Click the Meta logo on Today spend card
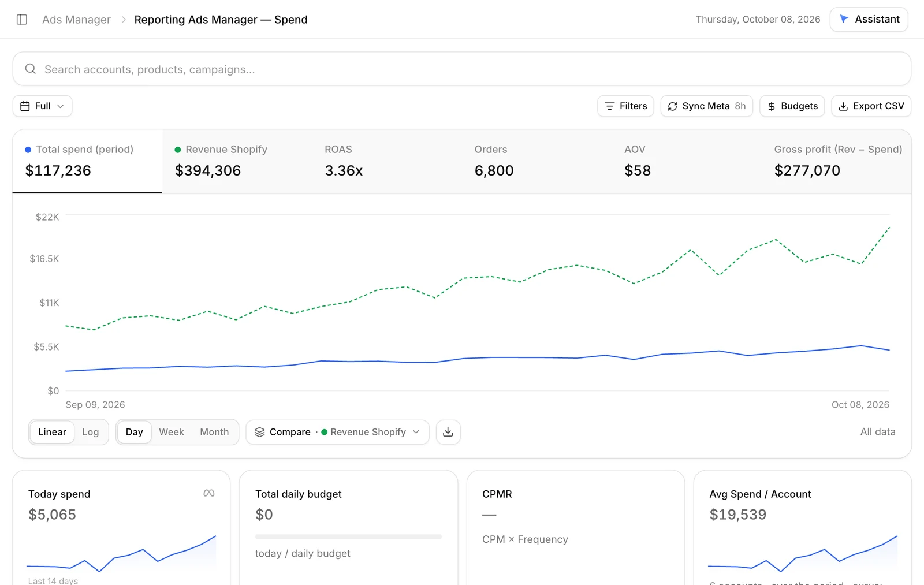The height and width of the screenshot is (585, 924). pyautogui.click(x=209, y=493)
